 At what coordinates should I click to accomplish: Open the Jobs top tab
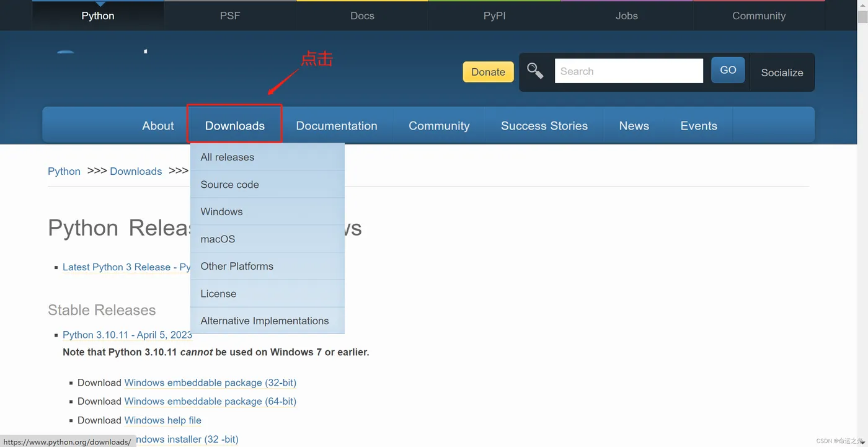(x=627, y=15)
